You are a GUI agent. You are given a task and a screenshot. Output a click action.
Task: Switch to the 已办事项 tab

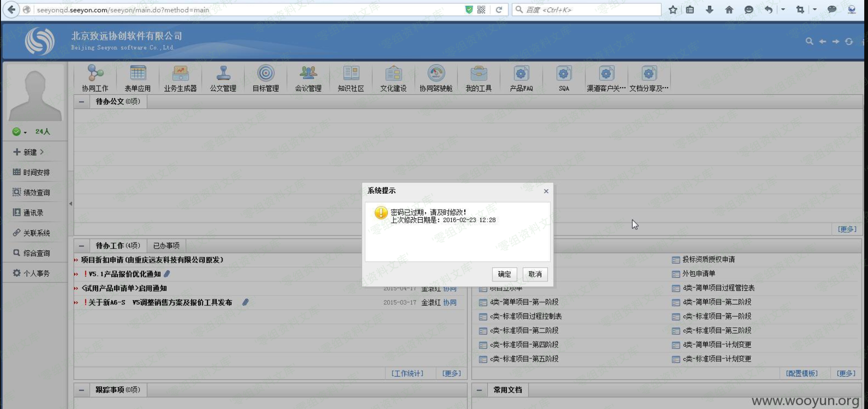tap(166, 246)
